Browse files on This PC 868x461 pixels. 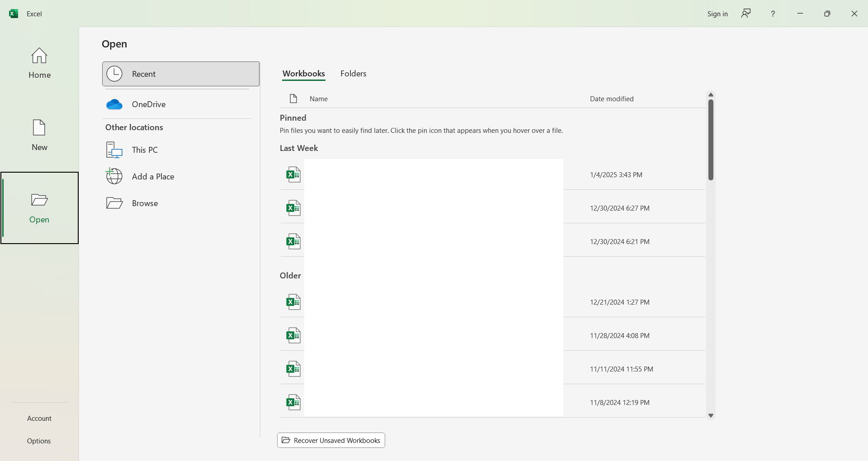coord(181,150)
